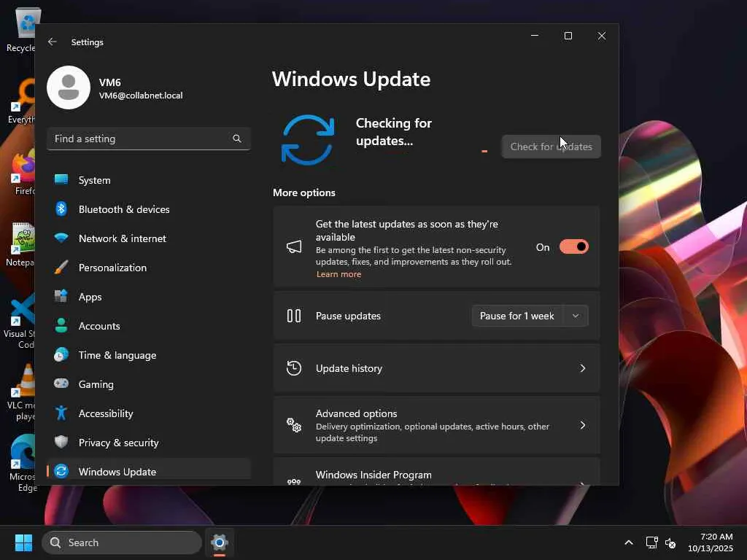Open the network status tray icon
The height and width of the screenshot is (560, 747).
coord(651,542)
